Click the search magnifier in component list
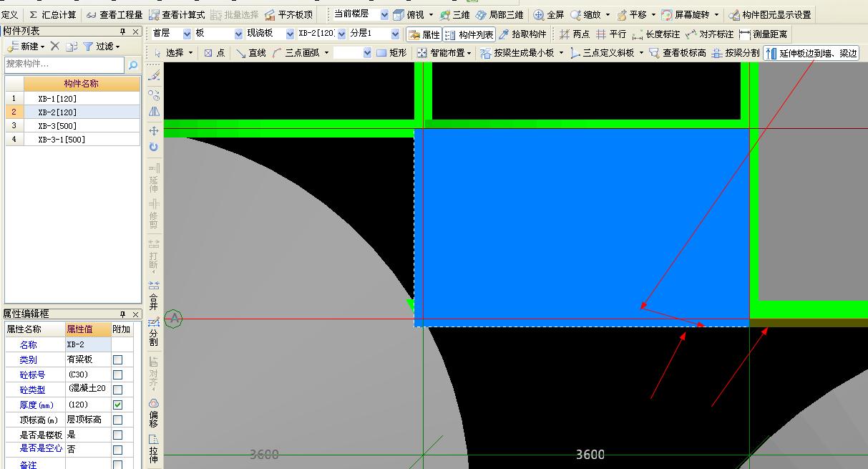This screenshot has width=868, height=469. click(x=132, y=64)
